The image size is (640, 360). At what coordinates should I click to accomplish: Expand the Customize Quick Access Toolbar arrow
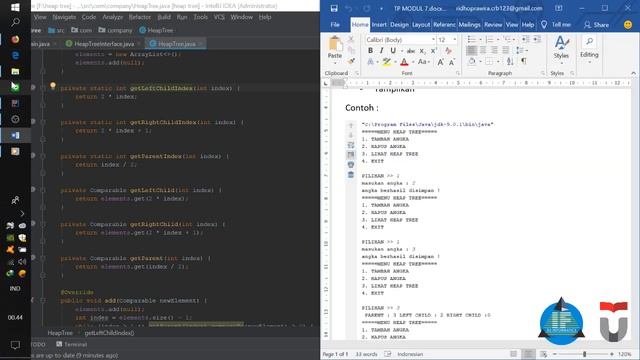coord(381,9)
